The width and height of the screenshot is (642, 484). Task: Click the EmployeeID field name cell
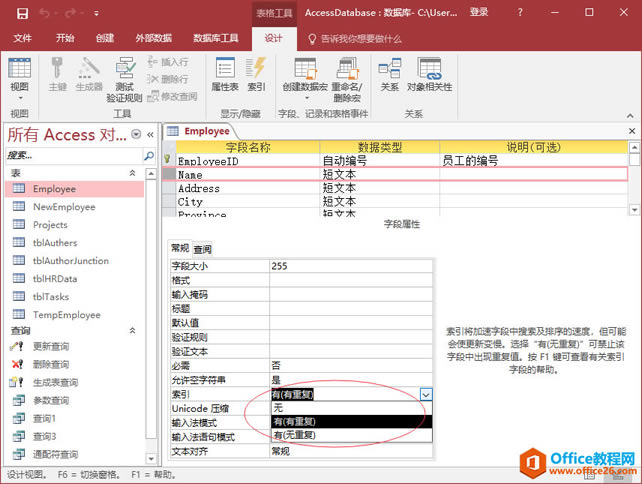pos(247,161)
